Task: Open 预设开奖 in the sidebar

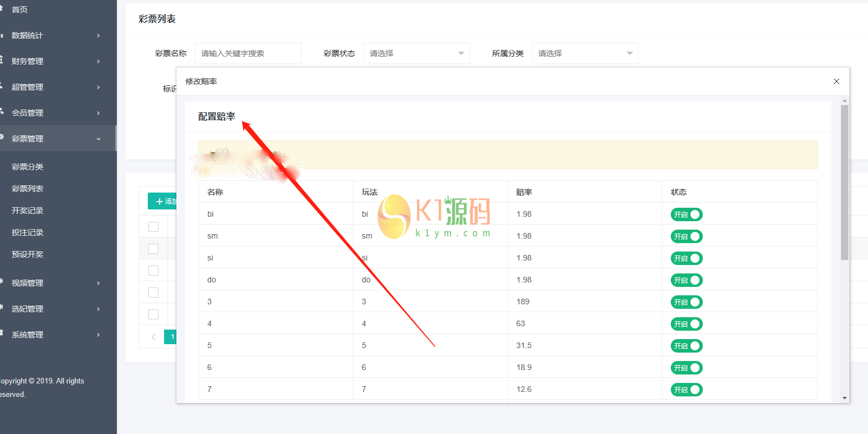Action: click(28, 254)
